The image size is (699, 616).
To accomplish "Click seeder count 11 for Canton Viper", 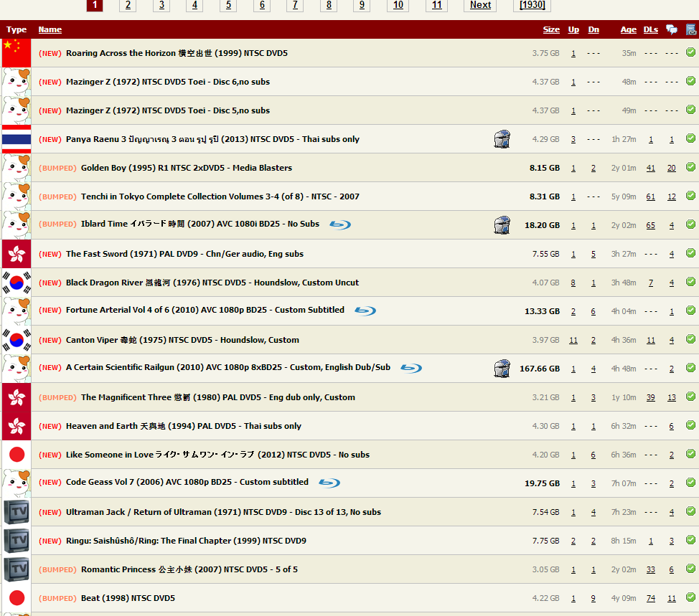I will coord(573,341).
